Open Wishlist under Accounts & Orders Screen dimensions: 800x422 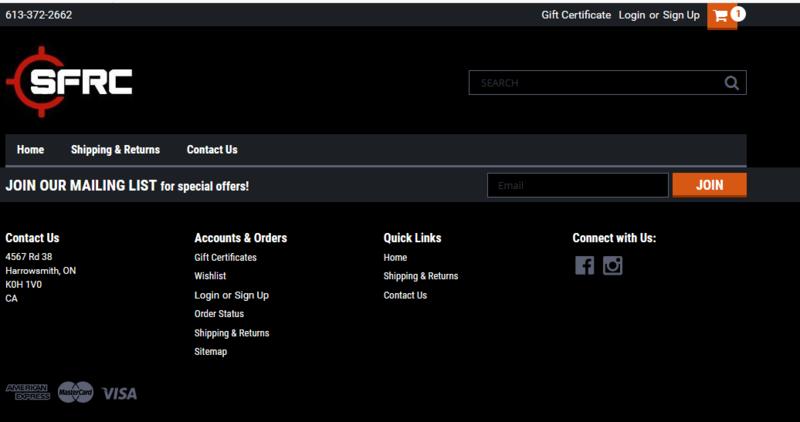pyautogui.click(x=210, y=276)
